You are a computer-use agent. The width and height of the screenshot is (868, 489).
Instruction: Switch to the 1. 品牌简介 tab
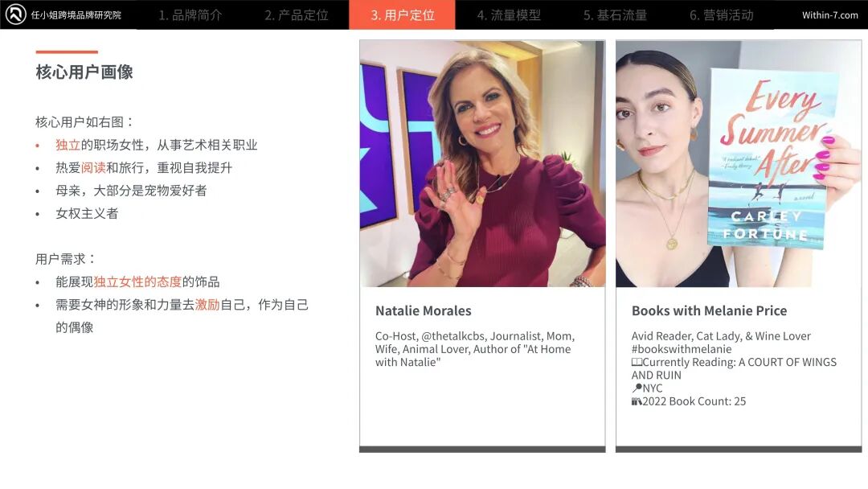191,14
